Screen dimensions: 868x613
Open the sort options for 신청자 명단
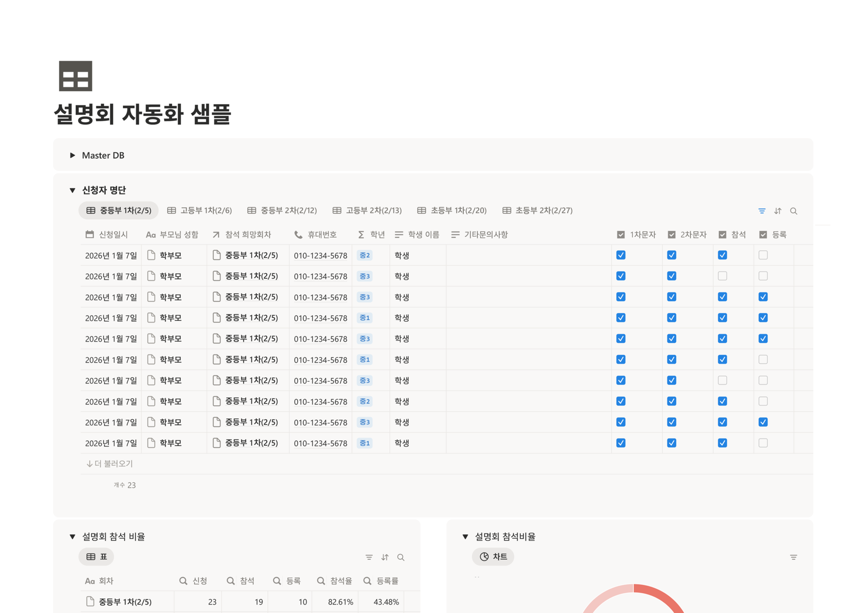[x=778, y=211]
